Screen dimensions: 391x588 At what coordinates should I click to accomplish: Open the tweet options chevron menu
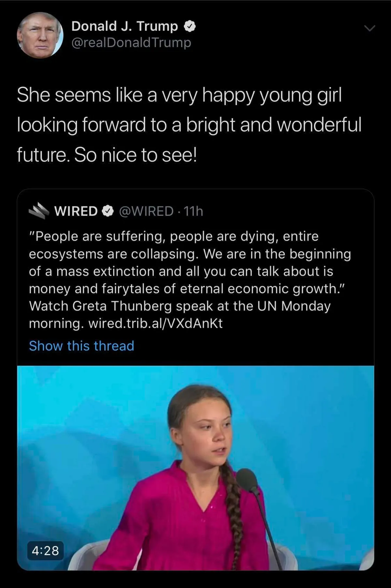click(x=369, y=28)
